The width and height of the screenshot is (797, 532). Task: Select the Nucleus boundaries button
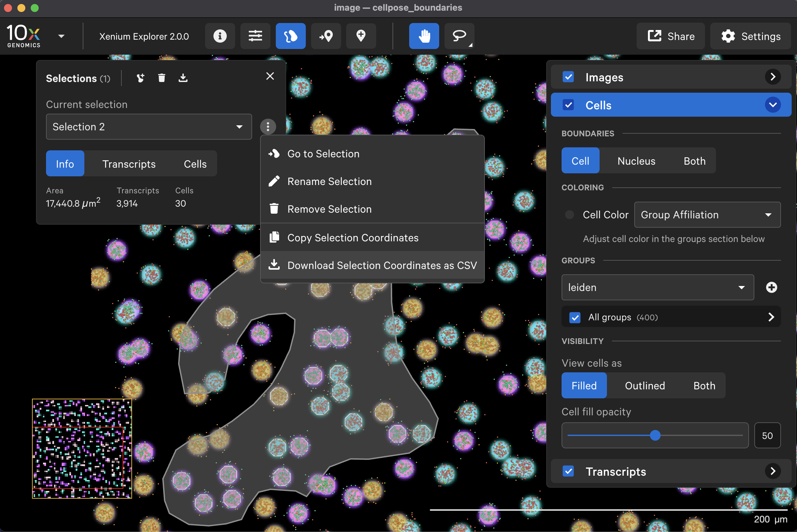coord(636,161)
